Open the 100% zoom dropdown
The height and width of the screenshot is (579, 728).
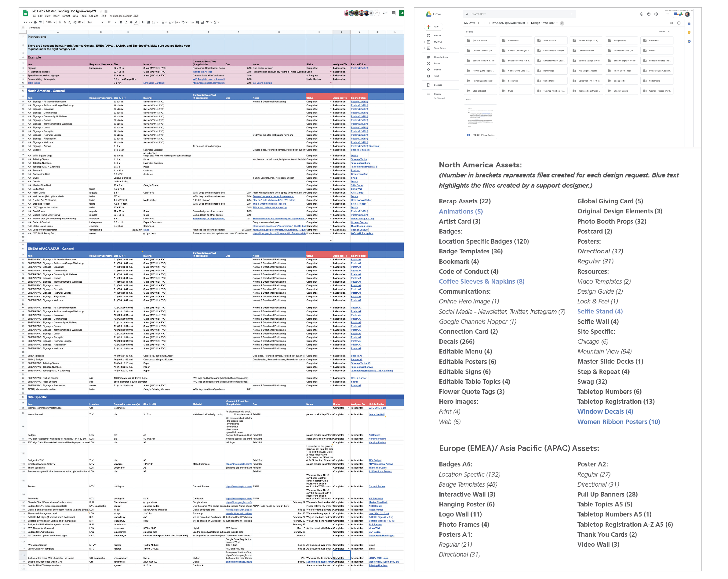click(51, 22)
